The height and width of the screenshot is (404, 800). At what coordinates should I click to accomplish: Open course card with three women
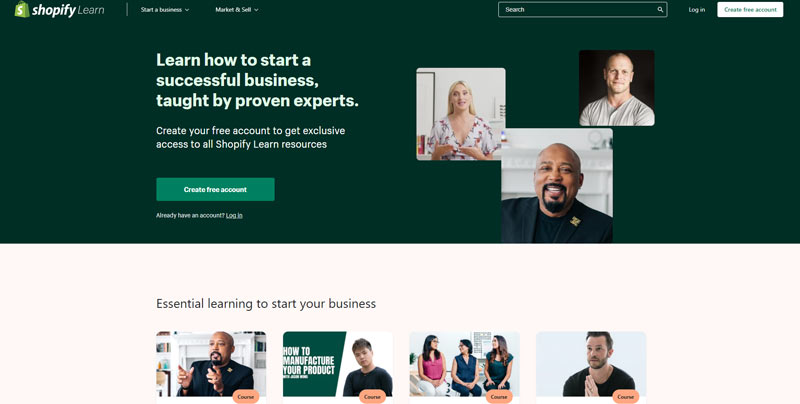464,364
